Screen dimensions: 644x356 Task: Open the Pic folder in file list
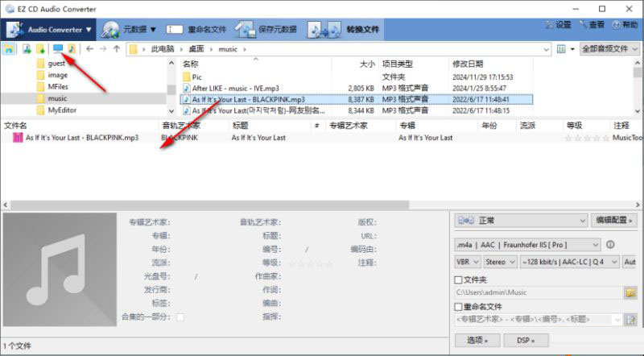(196, 77)
